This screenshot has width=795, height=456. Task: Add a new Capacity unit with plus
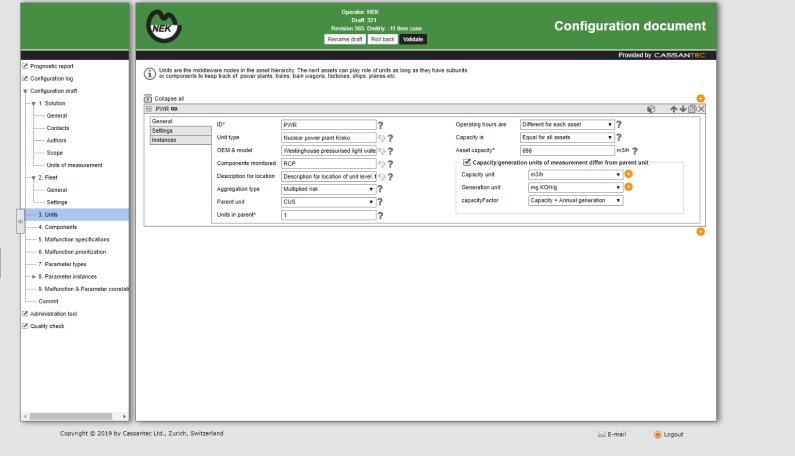(x=629, y=174)
